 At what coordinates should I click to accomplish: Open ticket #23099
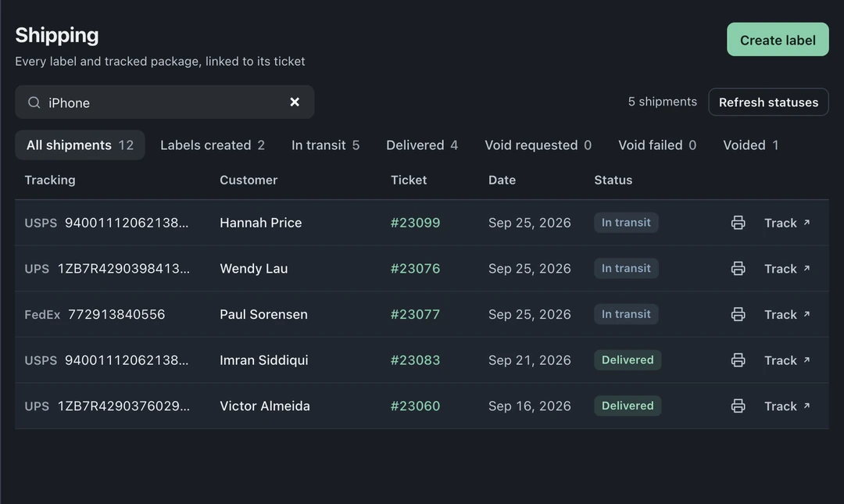tap(415, 223)
